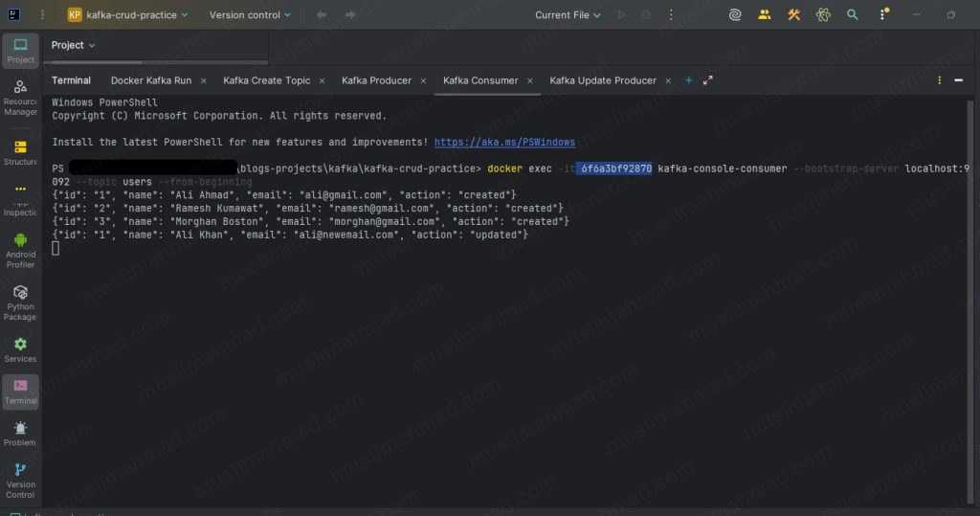Switch to the Kafka Create Topic tab

click(267, 80)
